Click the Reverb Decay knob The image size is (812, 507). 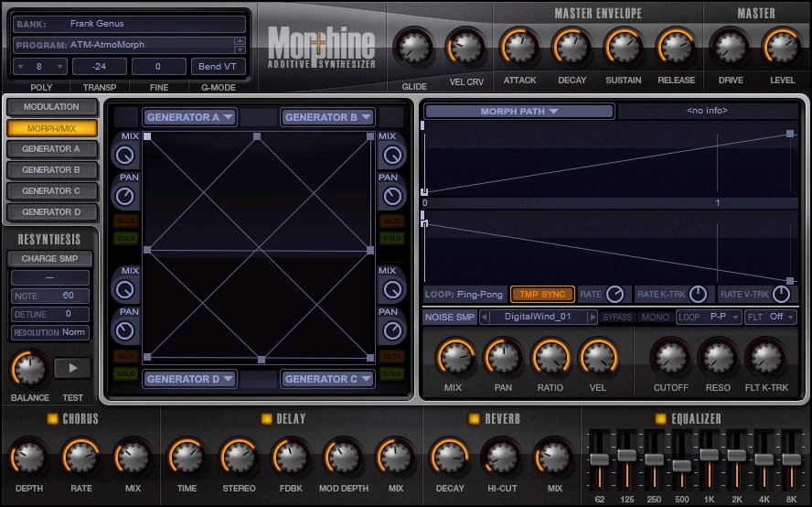449,458
